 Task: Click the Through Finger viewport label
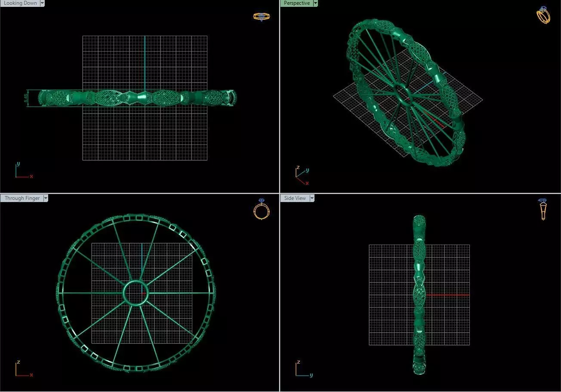click(x=22, y=198)
